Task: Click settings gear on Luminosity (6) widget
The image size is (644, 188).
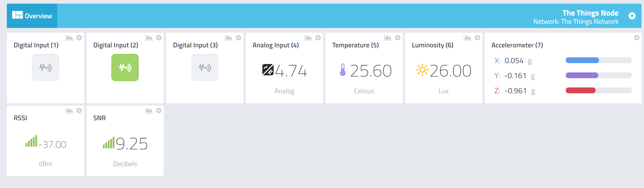Action: coord(477,38)
